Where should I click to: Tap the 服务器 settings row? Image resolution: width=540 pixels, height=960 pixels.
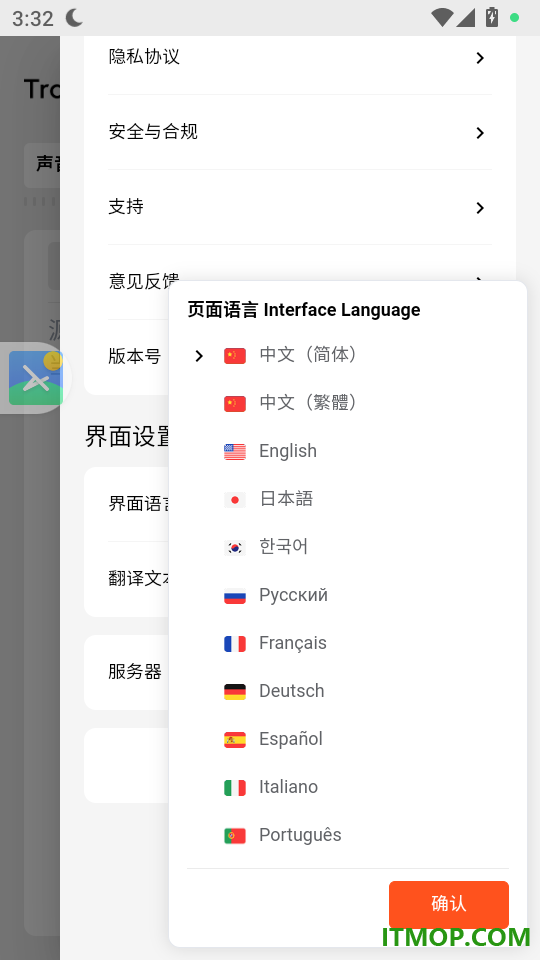point(127,672)
